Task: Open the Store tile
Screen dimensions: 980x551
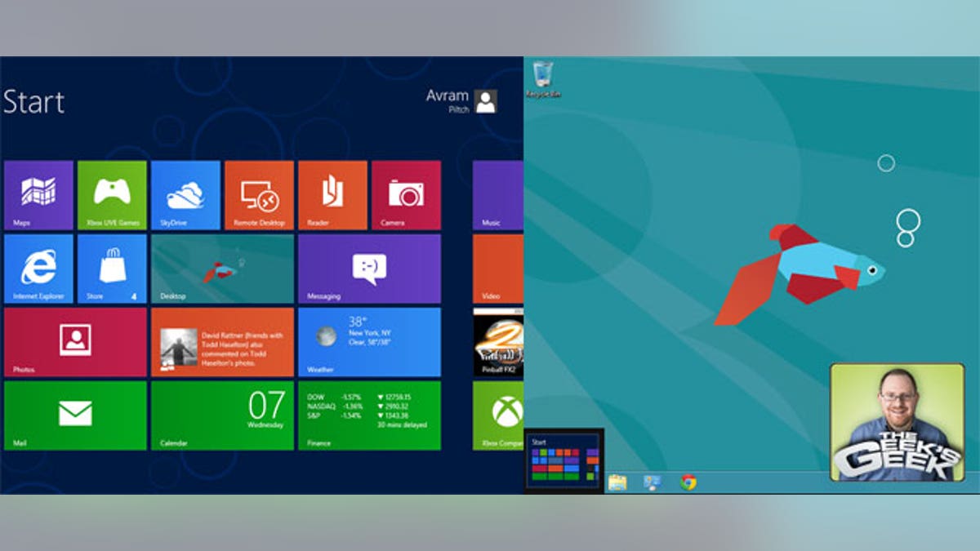Action: pos(112,269)
